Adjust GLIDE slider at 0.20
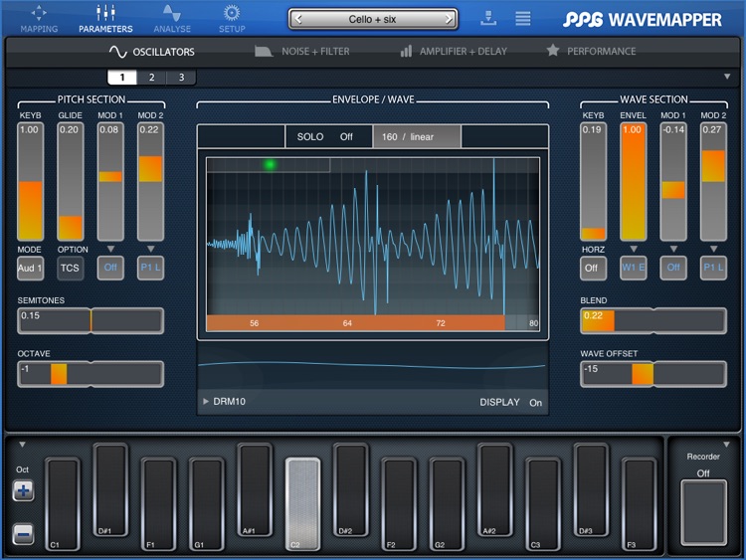The width and height of the screenshot is (746, 560). point(70,182)
